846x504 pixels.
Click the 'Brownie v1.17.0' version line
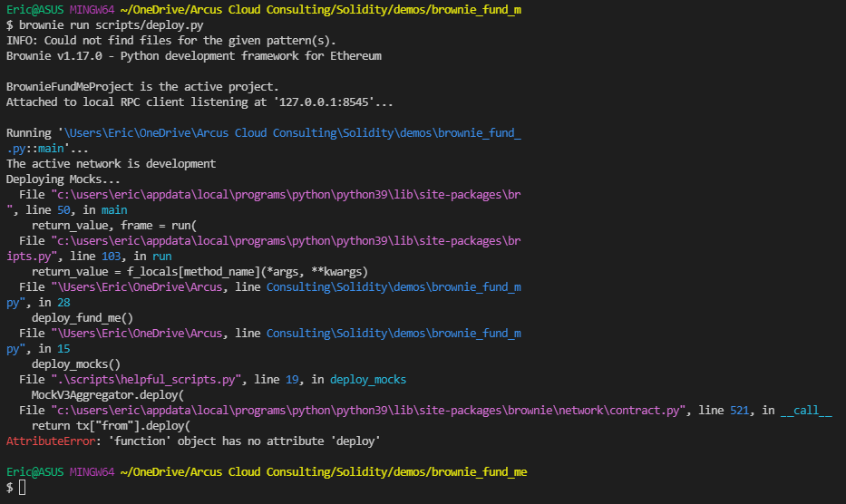pos(194,56)
